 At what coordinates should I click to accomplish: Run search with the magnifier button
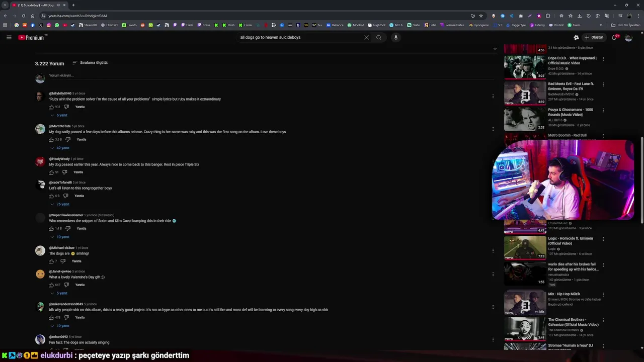pos(379,37)
